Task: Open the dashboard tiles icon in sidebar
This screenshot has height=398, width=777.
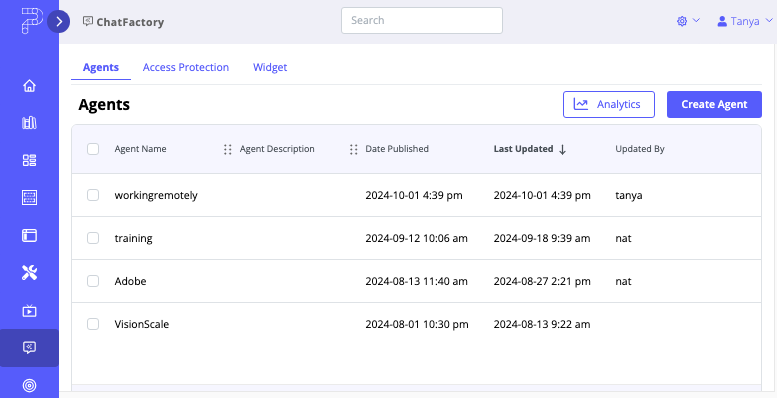Action: [29, 160]
